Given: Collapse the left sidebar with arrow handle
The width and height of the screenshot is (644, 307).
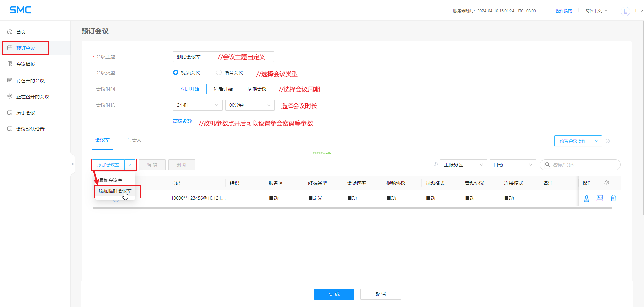Looking at the screenshot, I should (72, 164).
